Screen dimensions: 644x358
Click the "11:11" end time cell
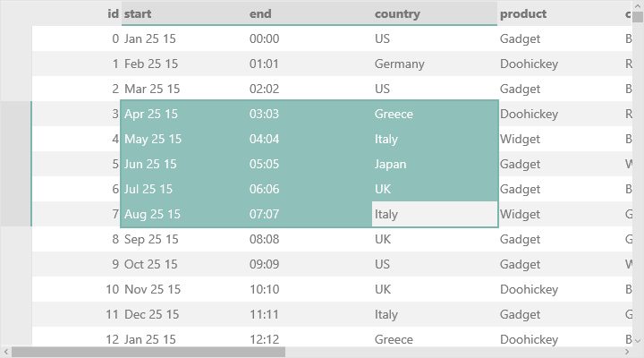click(x=309, y=314)
